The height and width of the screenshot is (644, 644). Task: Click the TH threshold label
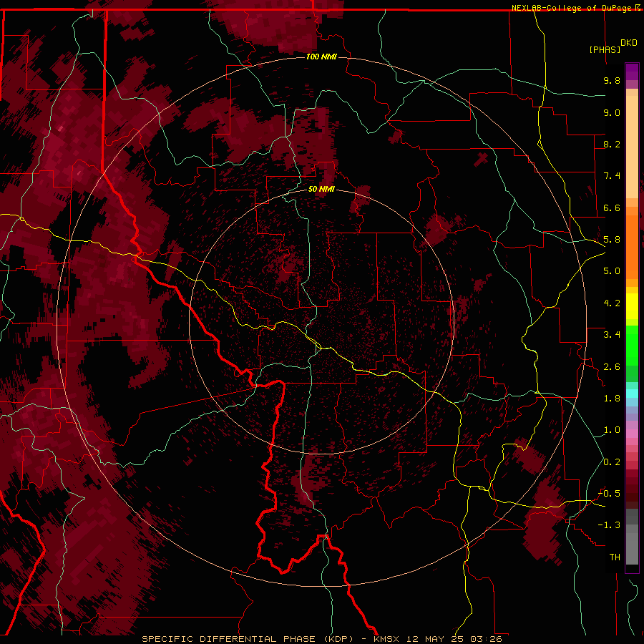point(615,557)
